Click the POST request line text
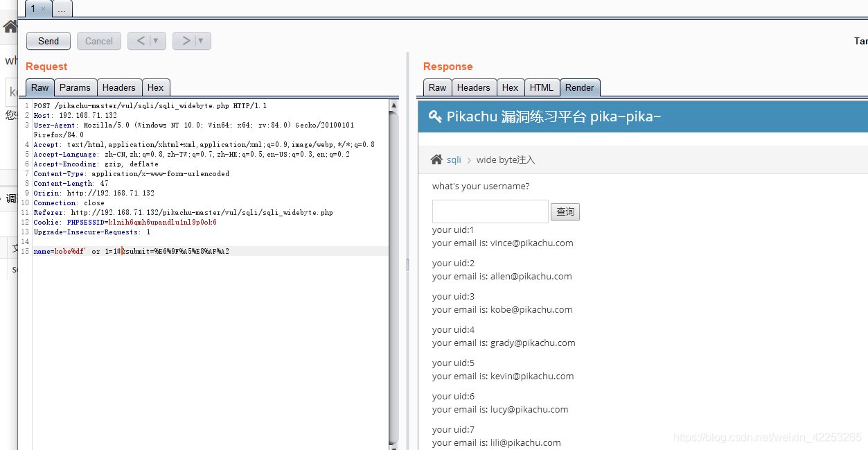 coord(150,106)
